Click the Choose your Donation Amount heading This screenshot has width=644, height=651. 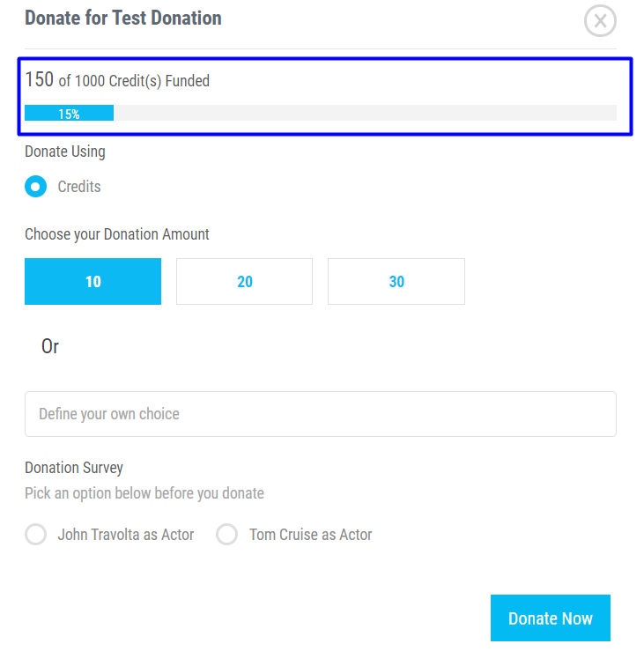(x=117, y=234)
